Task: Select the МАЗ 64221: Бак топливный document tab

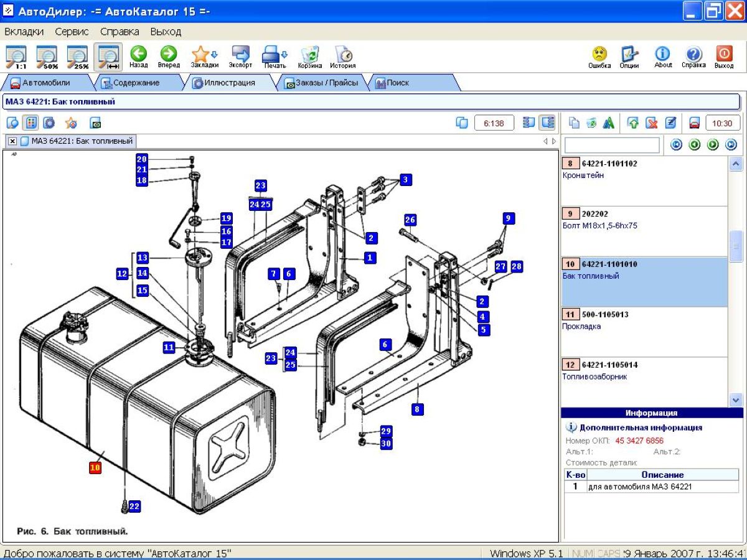Action: (x=77, y=141)
